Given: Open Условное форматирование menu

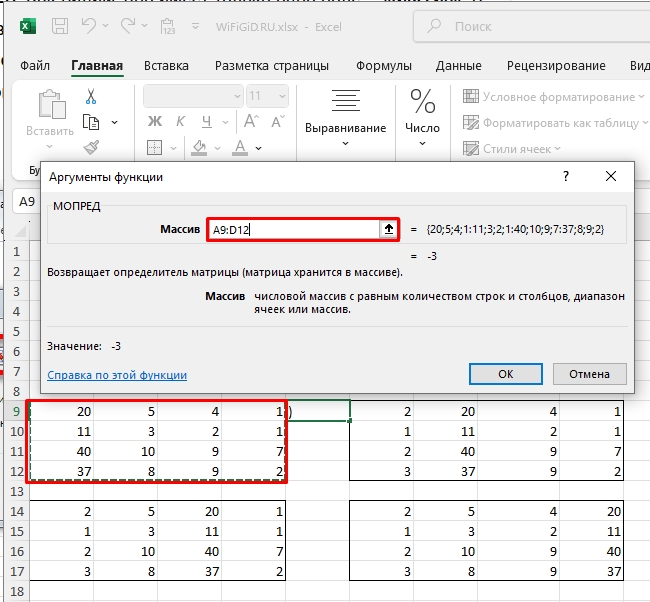Looking at the screenshot, I should (553, 97).
